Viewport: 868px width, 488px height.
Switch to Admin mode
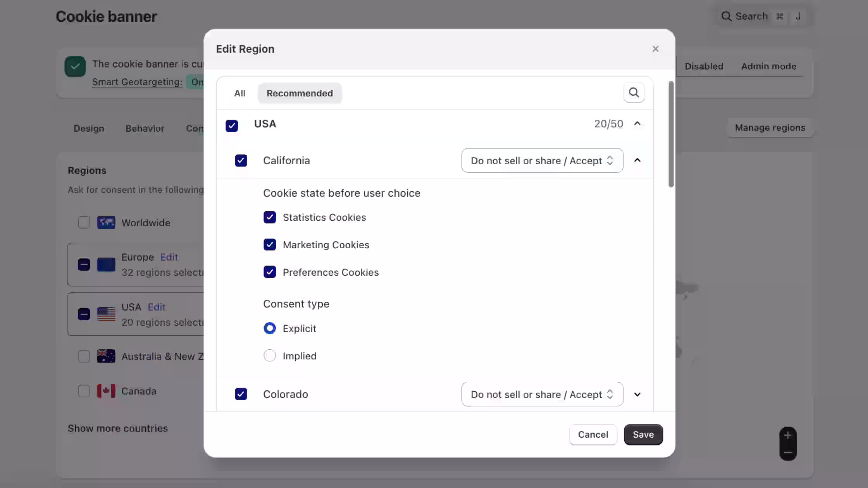coord(769,66)
